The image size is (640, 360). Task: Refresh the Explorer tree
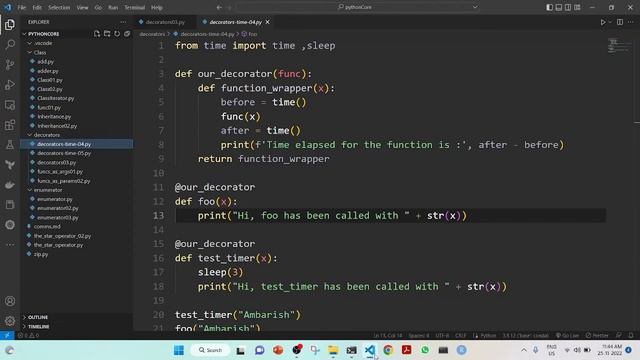click(x=117, y=34)
